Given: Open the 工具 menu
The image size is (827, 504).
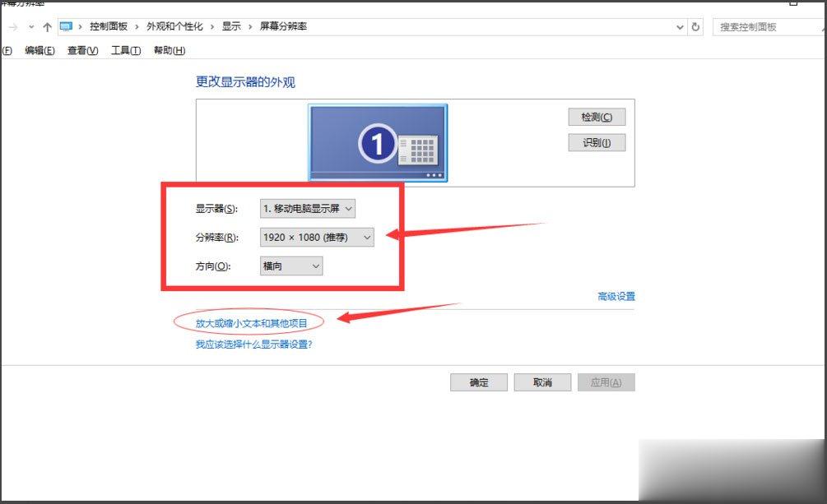Looking at the screenshot, I should point(124,49).
